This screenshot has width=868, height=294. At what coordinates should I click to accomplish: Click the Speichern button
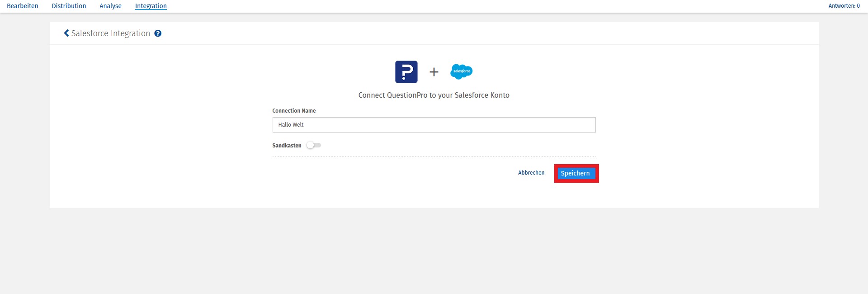(x=576, y=173)
